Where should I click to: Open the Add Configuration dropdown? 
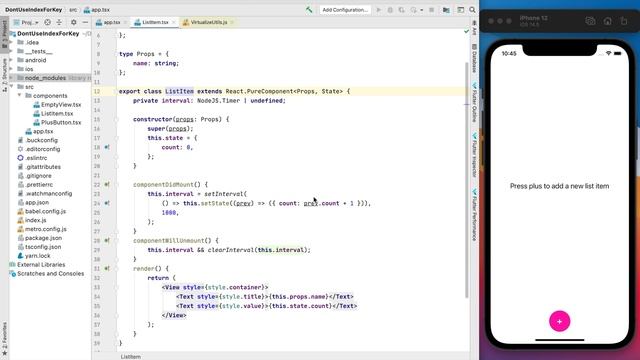pyautogui.click(x=345, y=9)
